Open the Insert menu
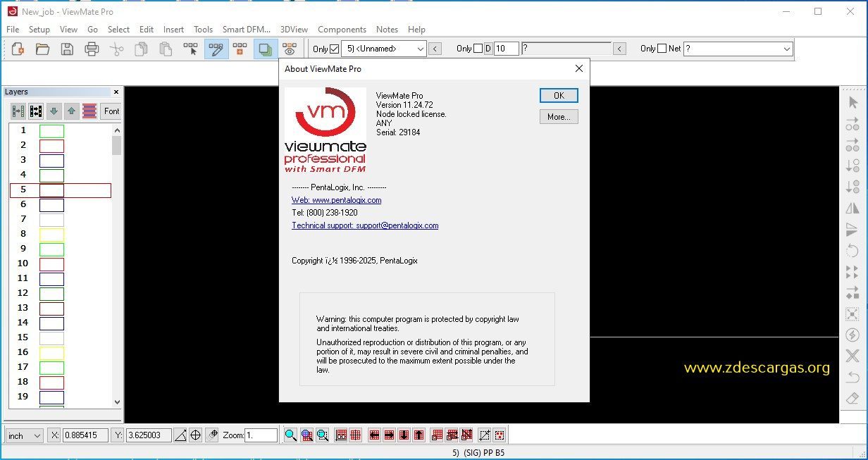Screen dimensions: 868x460 (x=173, y=30)
